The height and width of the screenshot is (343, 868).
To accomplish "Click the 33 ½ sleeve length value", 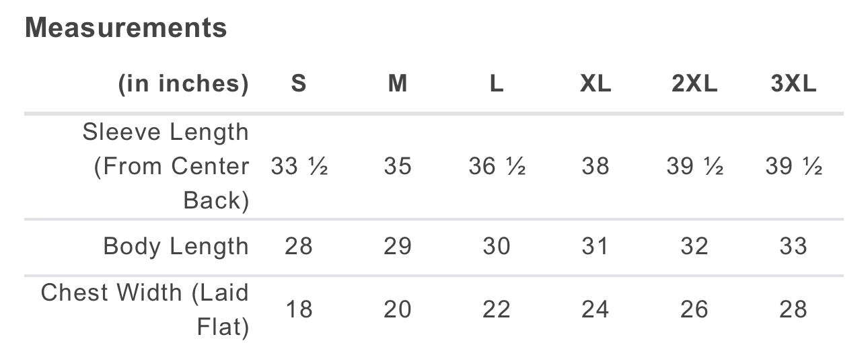I will click(x=299, y=166).
